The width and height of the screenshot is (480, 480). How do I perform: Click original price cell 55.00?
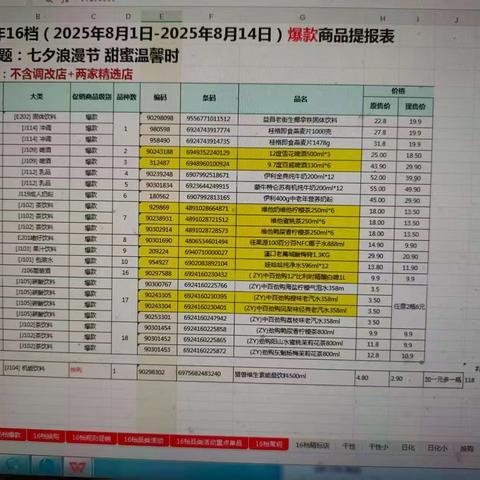click(x=378, y=189)
